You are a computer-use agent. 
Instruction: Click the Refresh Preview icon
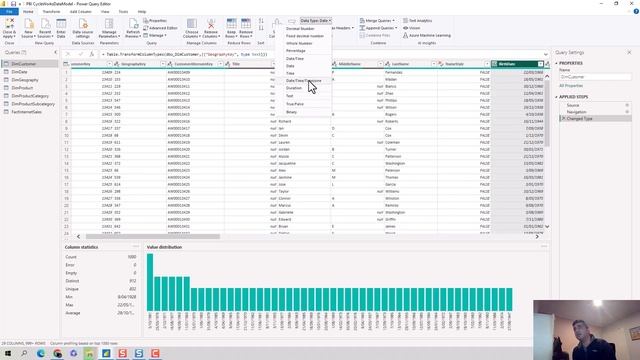pyautogui.click(x=133, y=24)
